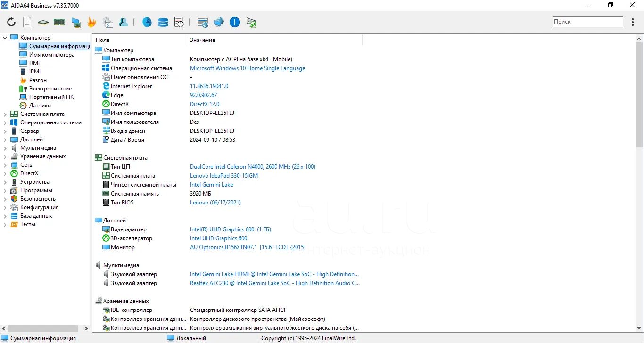Expand the Сеть tree node
644x343 pixels.
coord(5,165)
